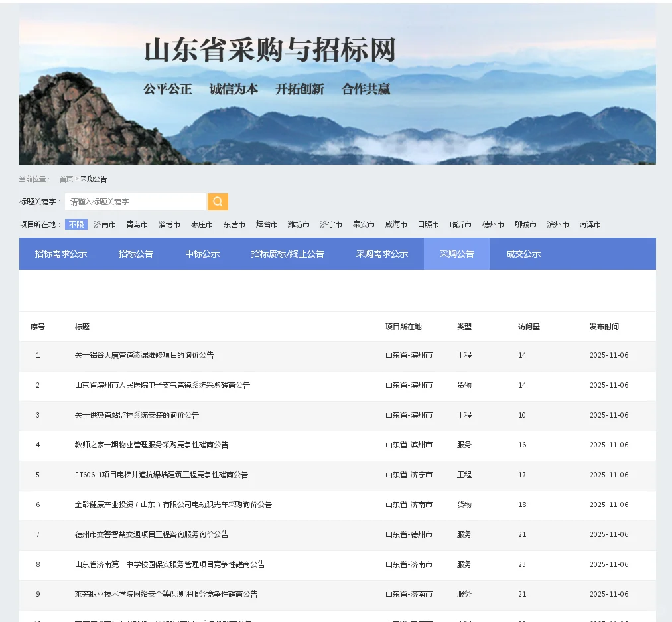
Task: View the 德州市交警智慧交通项目 notice
Action: [151, 534]
